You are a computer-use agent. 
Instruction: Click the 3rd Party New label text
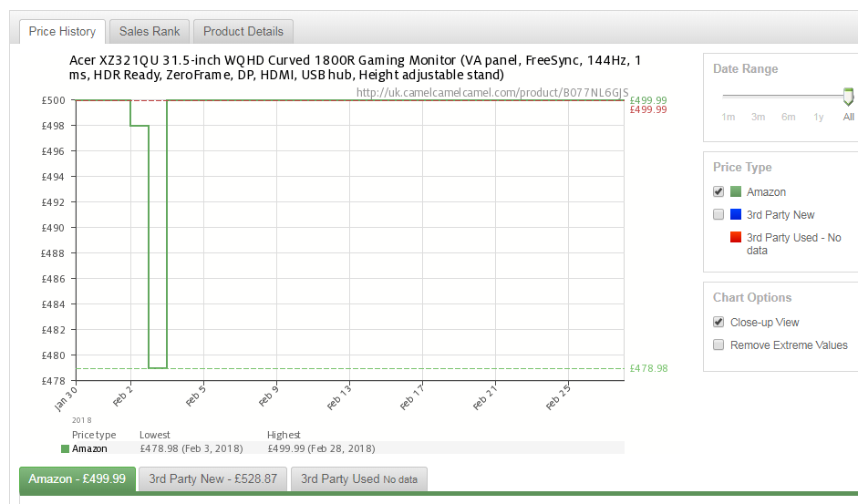780,215
